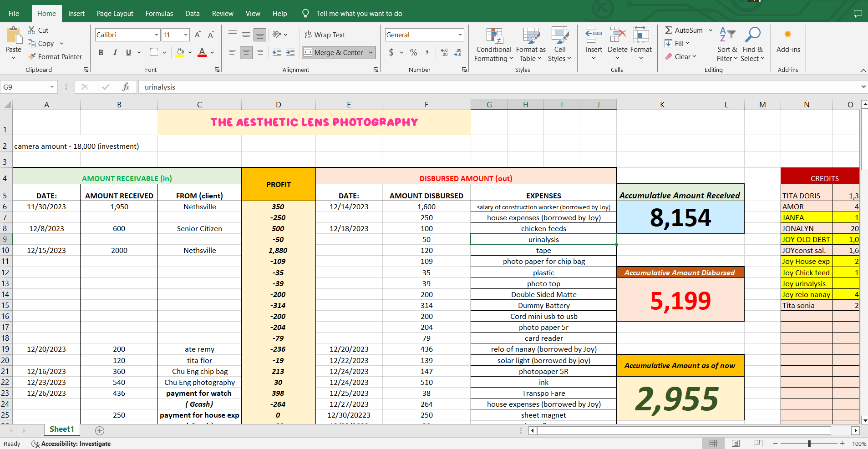Switch to the Formulas tab
Image resolution: width=868 pixels, height=449 pixels.
click(159, 13)
